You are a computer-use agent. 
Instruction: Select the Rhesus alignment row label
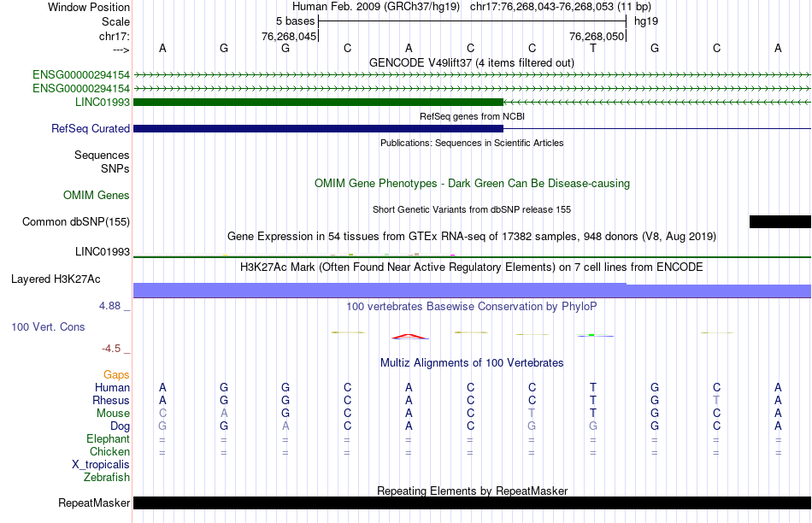pyautogui.click(x=111, y=400)
